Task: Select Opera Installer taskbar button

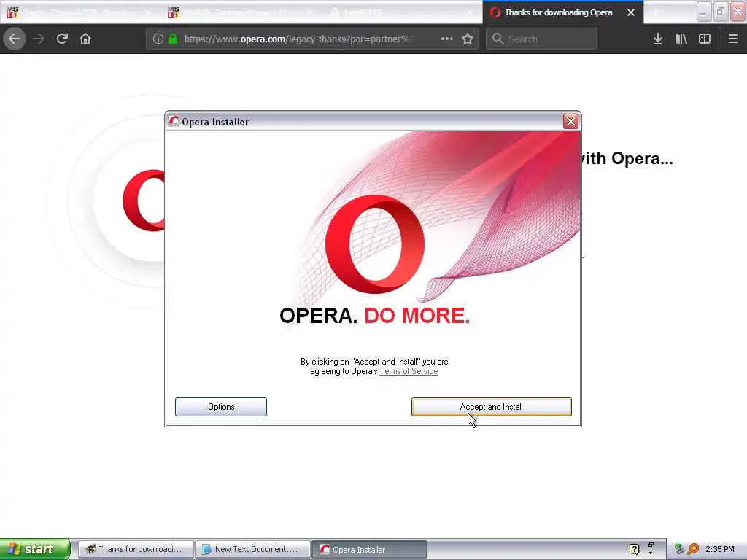Action: 370,549
